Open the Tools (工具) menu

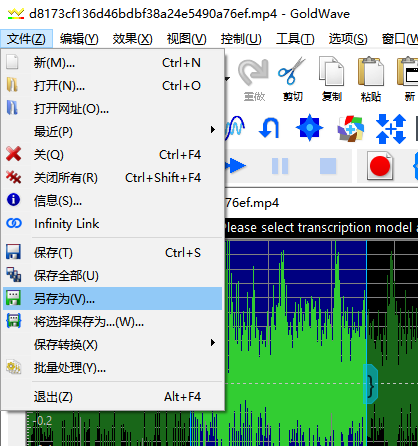pyautogui.click(x=295, y=39)
